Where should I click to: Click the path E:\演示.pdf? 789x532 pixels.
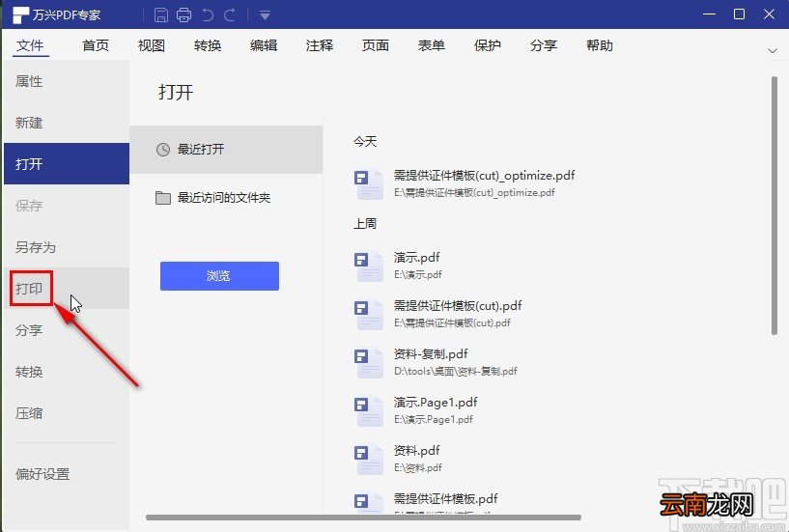417,275
